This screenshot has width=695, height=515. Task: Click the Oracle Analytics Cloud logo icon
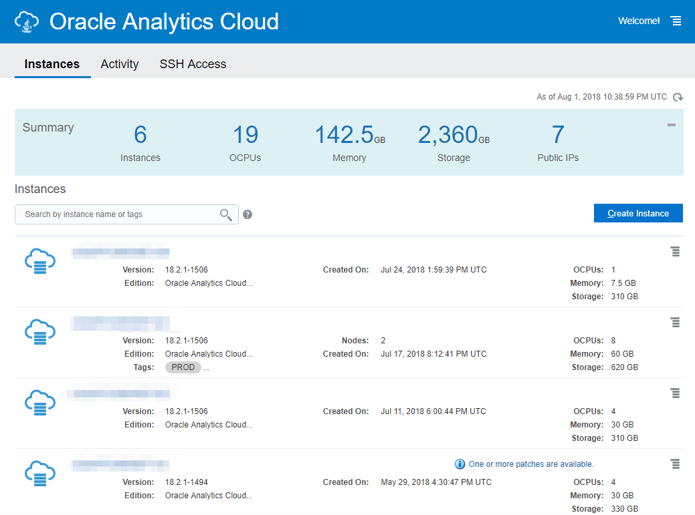[27, 22]
